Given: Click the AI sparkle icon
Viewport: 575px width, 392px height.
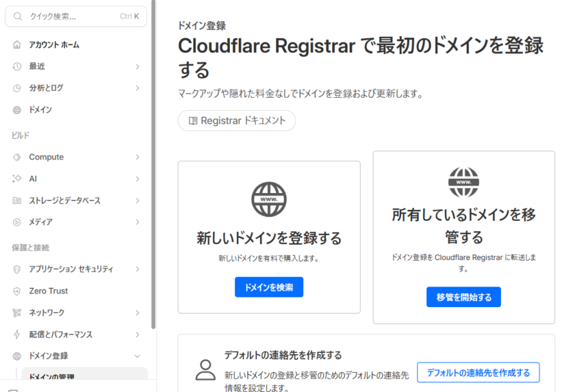Looking at the screenshot, I should coord(17,179).
